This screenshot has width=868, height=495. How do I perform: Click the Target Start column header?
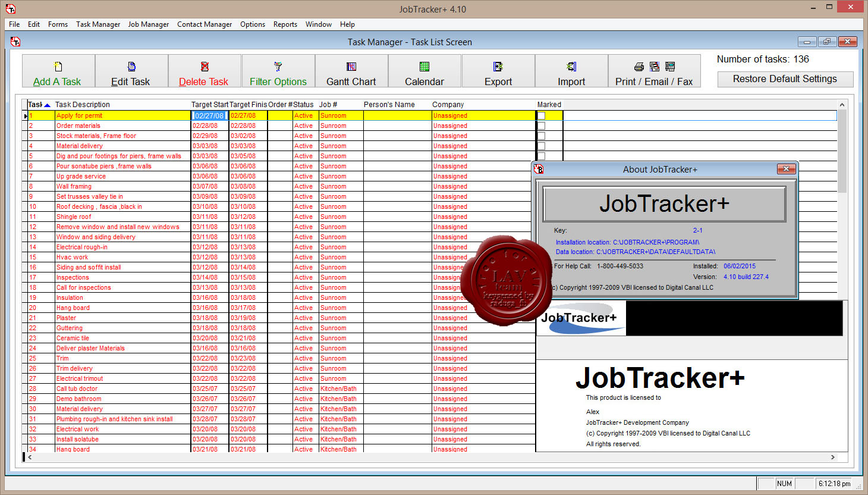[x=209, y=105]
